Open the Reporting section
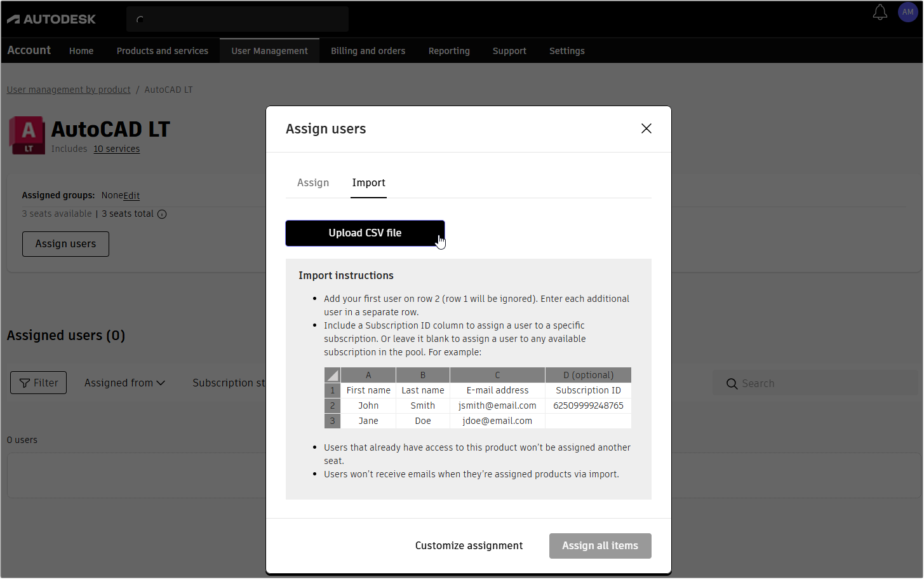This screenshot has height=579, width=924. pos(449,51)
